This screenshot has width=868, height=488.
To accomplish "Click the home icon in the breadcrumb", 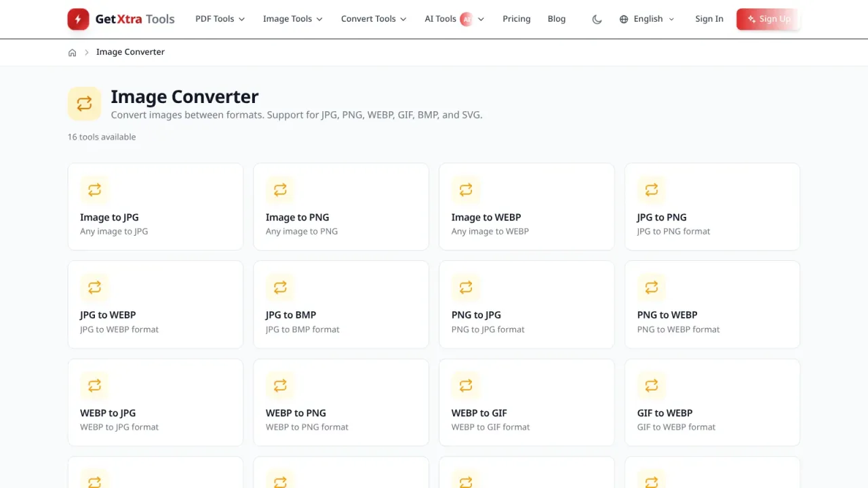I will (x=73, y=52).
